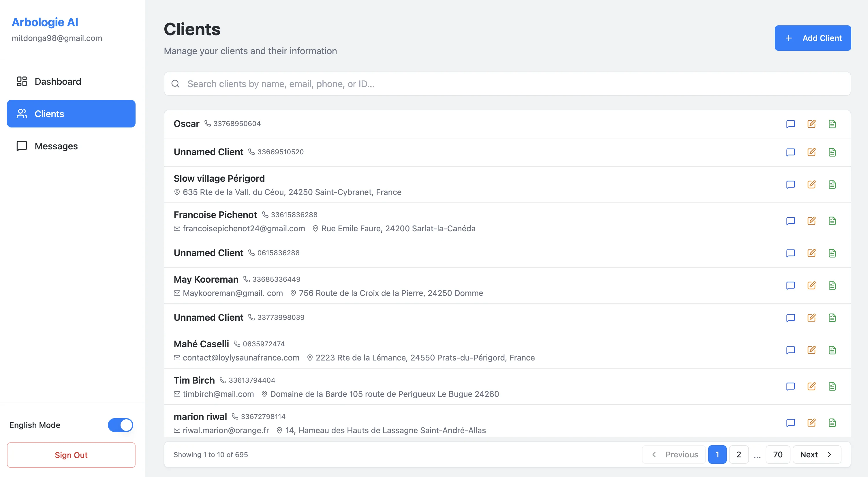Image resolution: width=868 pixels, height=477 pixels.
Task: Click the Add Client button
Action: 812,38
